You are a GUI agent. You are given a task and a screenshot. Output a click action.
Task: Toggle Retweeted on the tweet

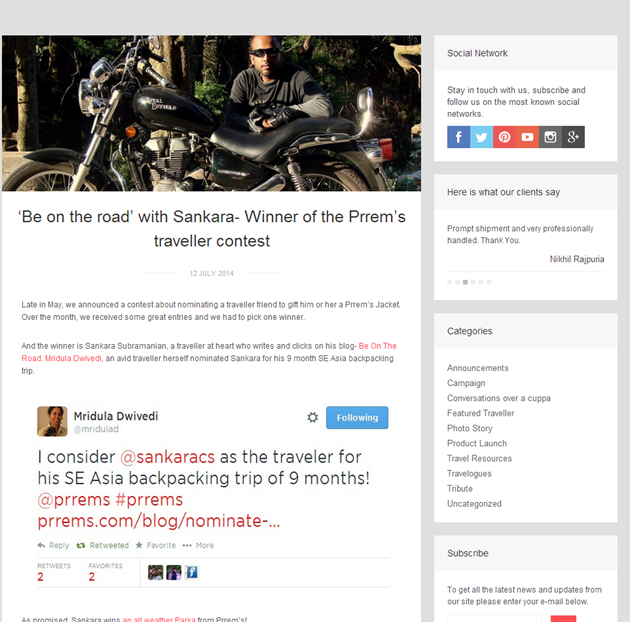point(102,545)
